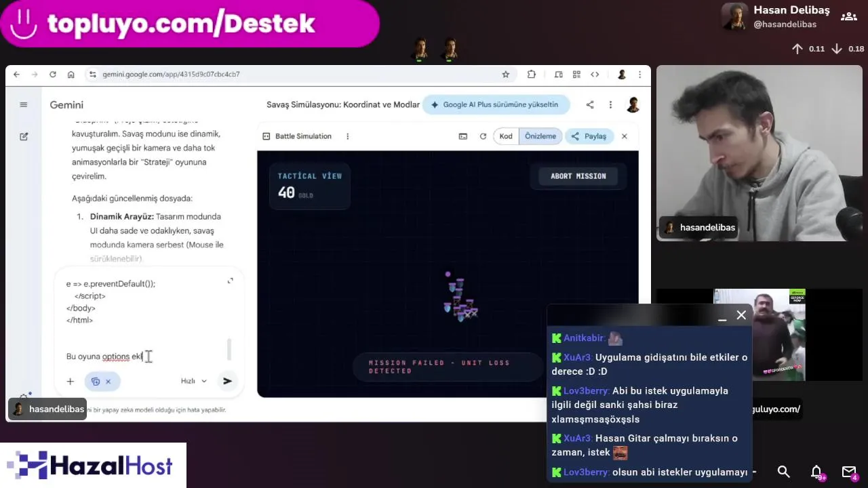Viewport: 868px width, 488px height.
Task: Open conversation more options menu
Action: point(610,105)
